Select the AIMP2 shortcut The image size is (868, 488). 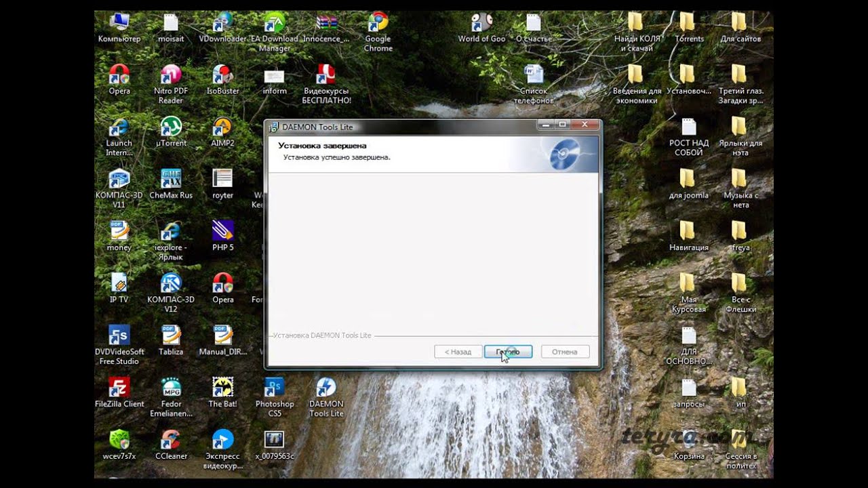pyautogui.click(x=222, y=131)
